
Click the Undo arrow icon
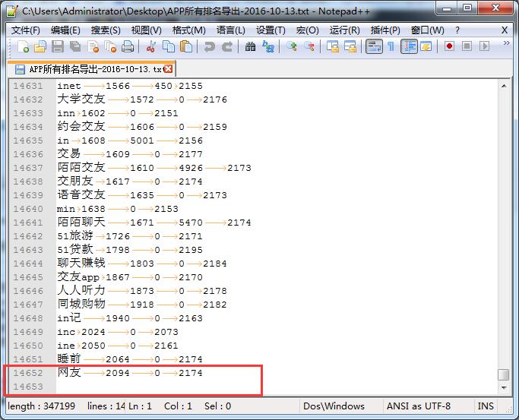209,46
